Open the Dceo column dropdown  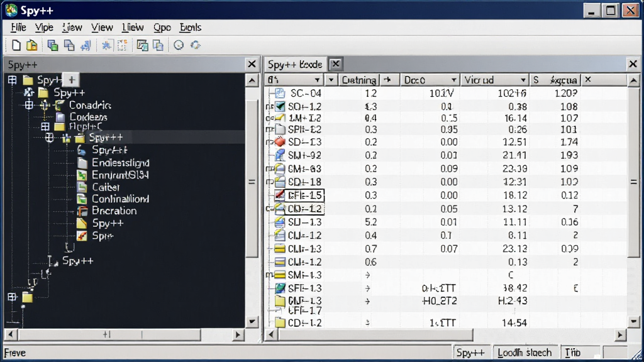pos(453,80)
